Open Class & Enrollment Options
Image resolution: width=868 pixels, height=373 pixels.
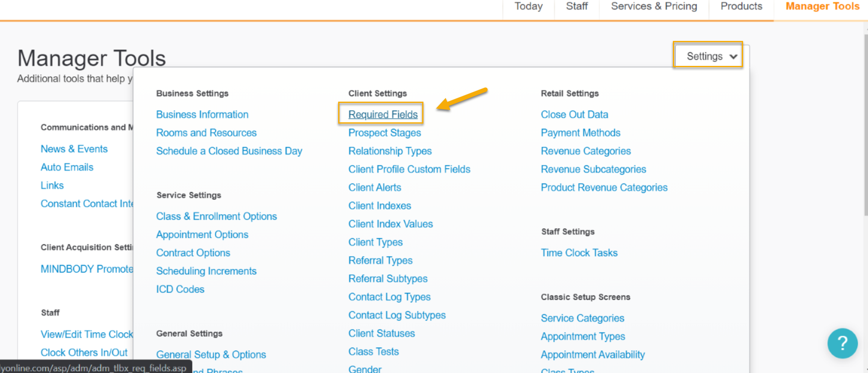point(217,216)
